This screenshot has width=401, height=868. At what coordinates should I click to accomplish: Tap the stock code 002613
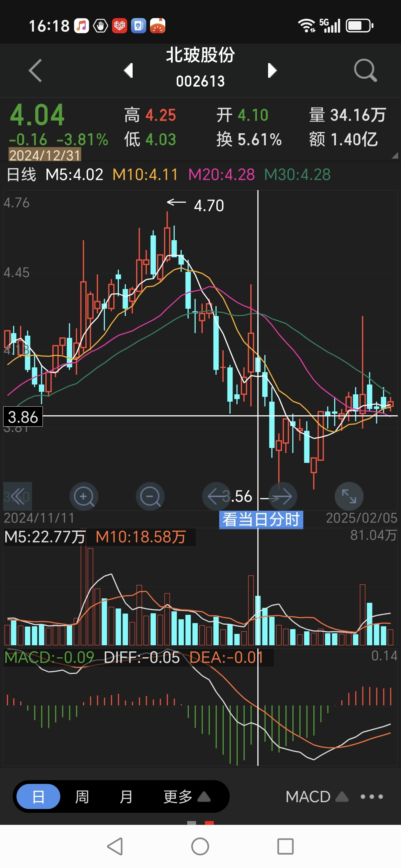pyautogui.click(x=200, y=81)
